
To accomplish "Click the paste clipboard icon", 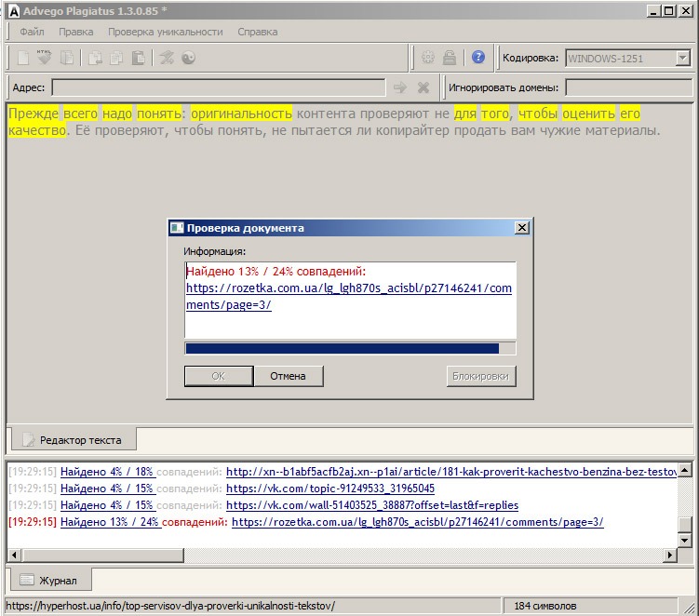I will 139,58.
